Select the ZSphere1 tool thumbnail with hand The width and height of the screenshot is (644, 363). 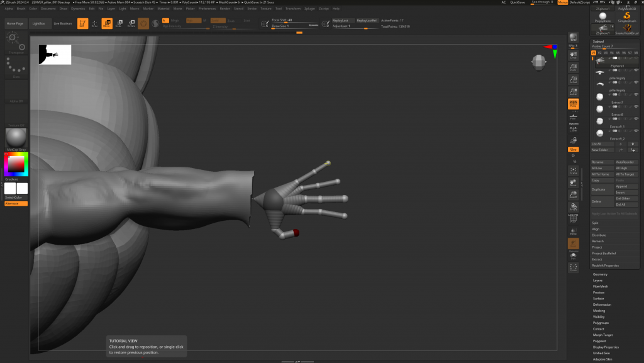point(602,29)
